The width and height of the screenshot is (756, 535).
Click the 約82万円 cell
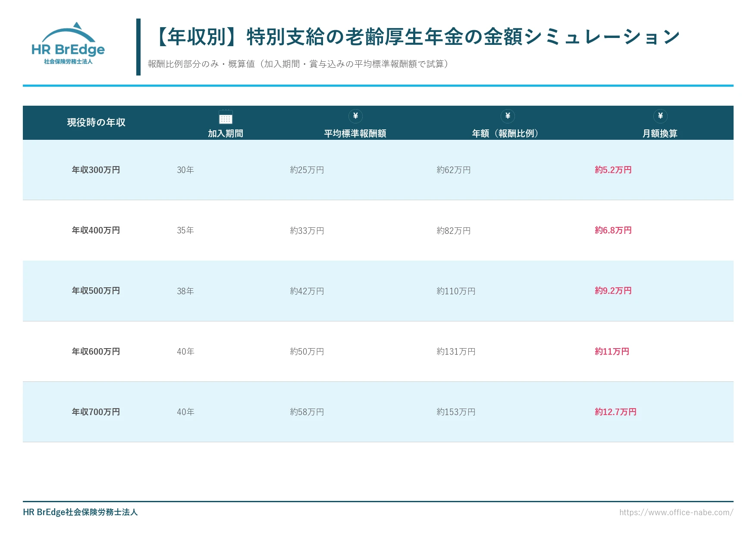tap(454, 231)
